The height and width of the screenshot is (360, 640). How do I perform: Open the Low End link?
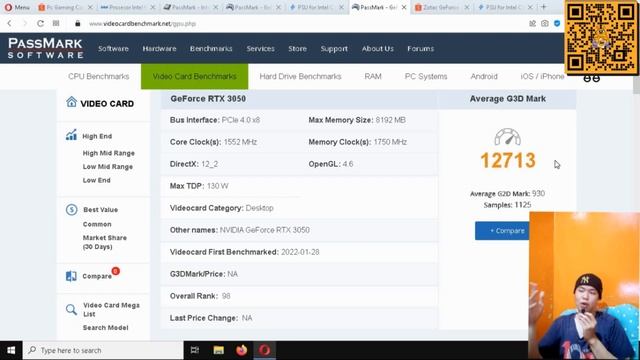[96, 180]
